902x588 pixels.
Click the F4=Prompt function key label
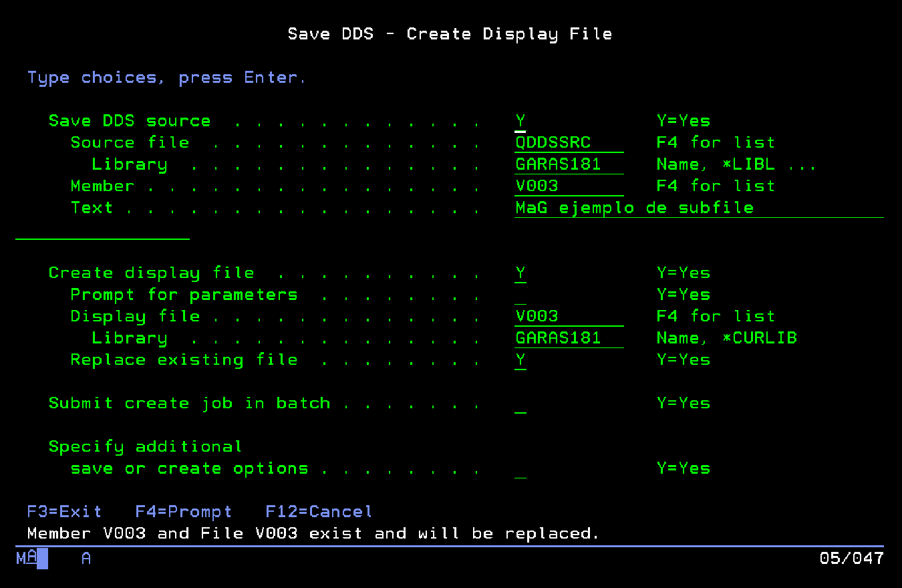point(183,511)
